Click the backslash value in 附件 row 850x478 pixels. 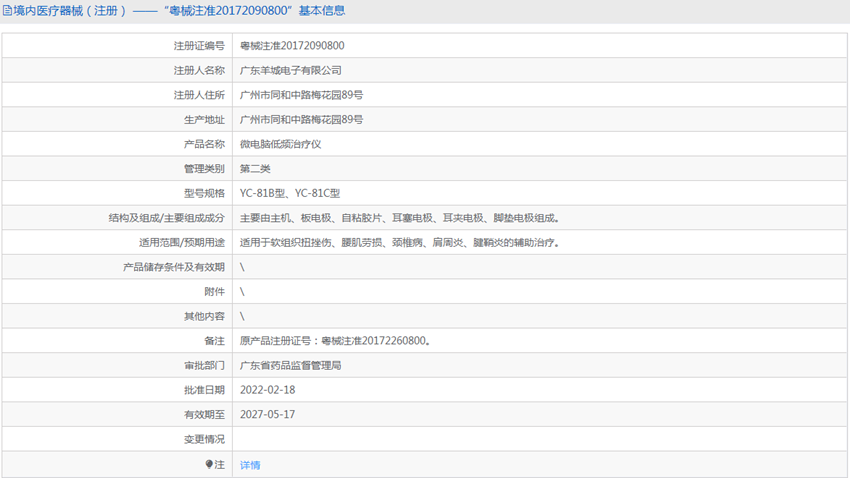point(242,292)
